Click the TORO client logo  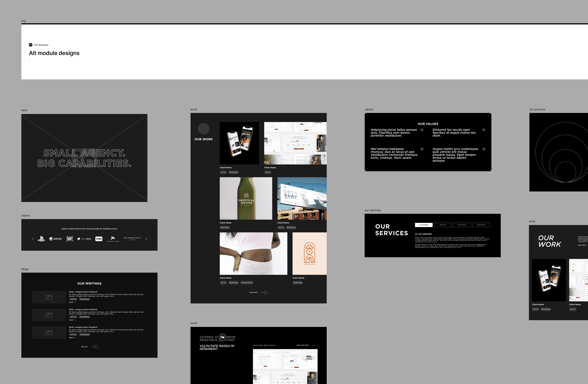click(x=99, y=239)
